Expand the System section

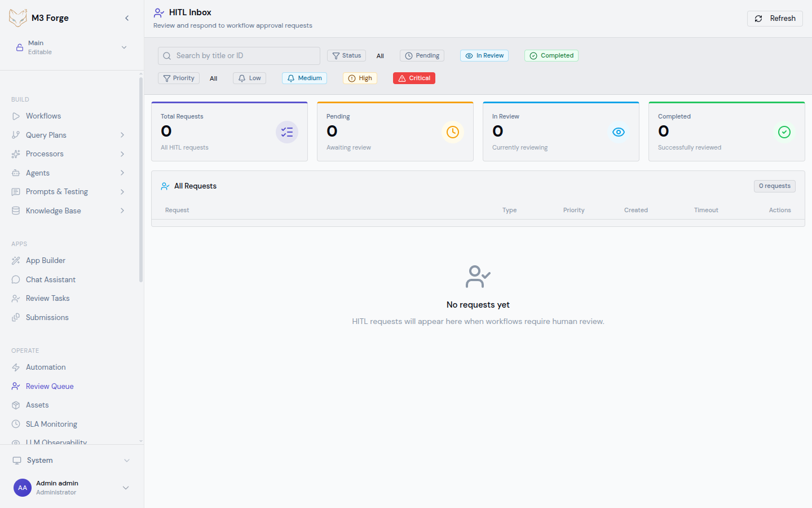click(x=127, y=461)
